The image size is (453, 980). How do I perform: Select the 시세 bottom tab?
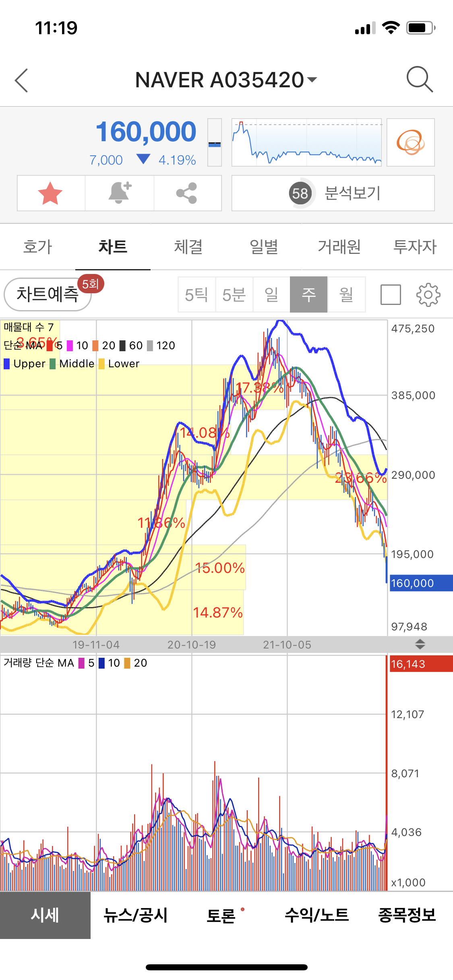(45, 915)
